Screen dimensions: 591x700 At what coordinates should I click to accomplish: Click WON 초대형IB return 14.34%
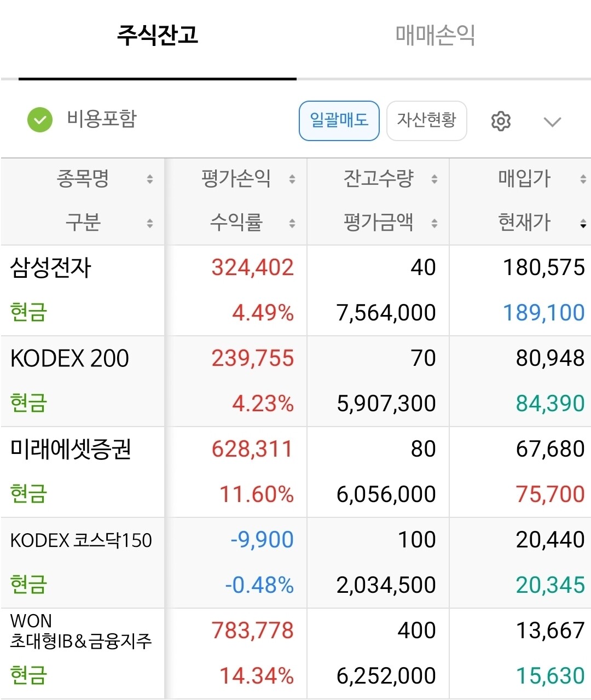257,676
